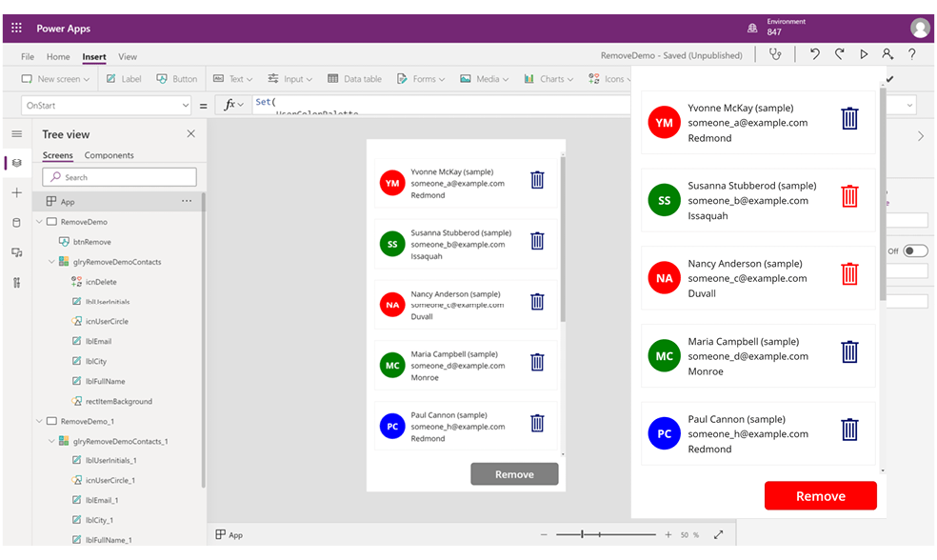This screenshot has width=937, height=560.
Task: Switch to Components tab in Tree view
Action: [x=109, y=155]
